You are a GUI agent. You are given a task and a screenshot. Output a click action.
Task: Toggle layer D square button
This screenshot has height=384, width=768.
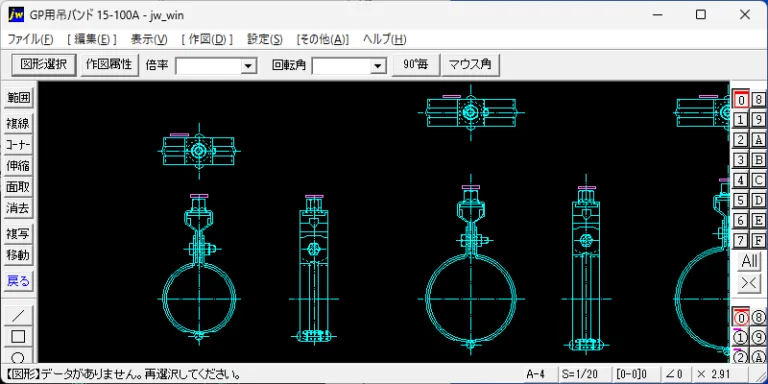759,200
